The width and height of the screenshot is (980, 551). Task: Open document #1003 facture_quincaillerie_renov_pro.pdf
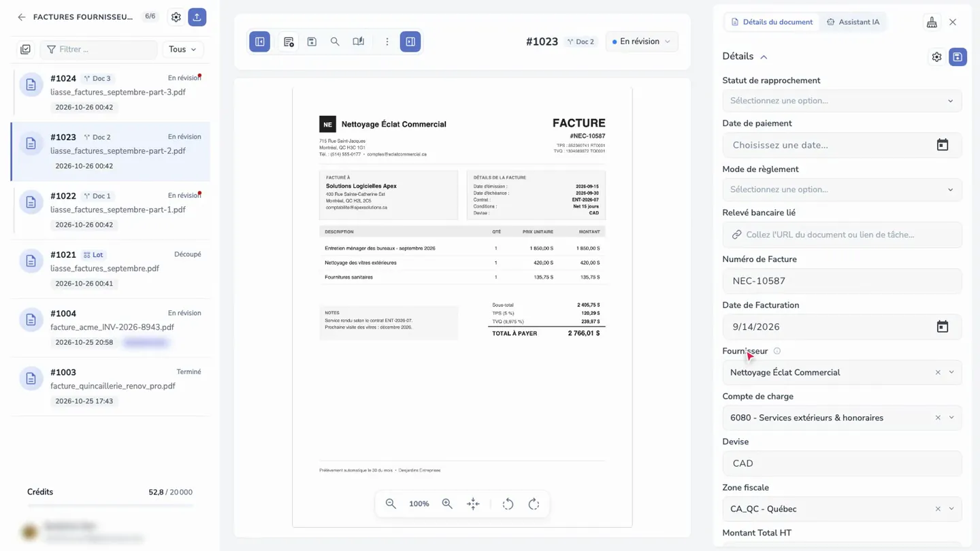click(110, 386)
